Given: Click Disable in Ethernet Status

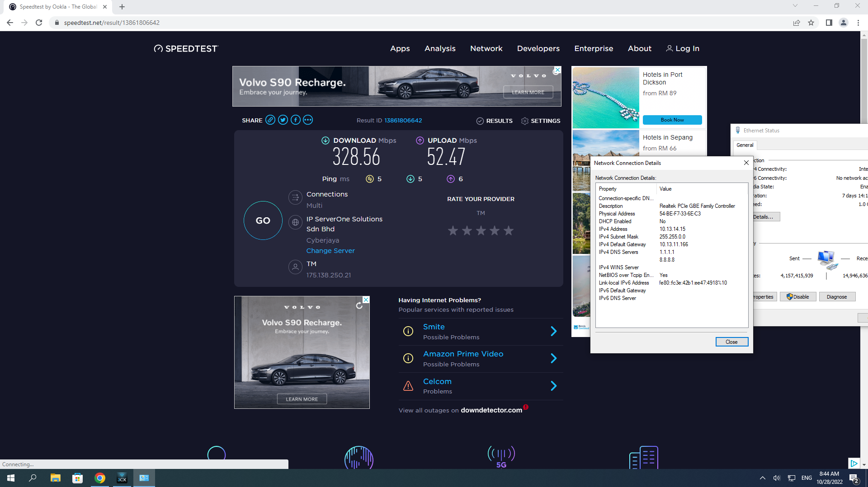Looking at the screenshot, I should click(x=798, y=297).
